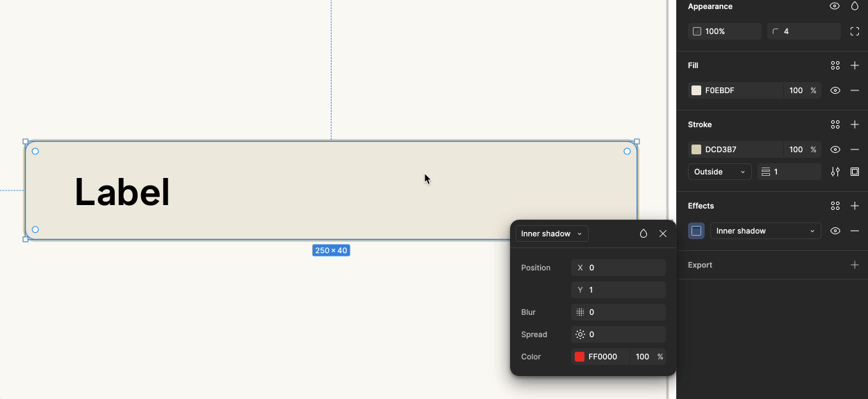
Task: Open the Outside stroke position dropdown
Action: click(720, 172)
